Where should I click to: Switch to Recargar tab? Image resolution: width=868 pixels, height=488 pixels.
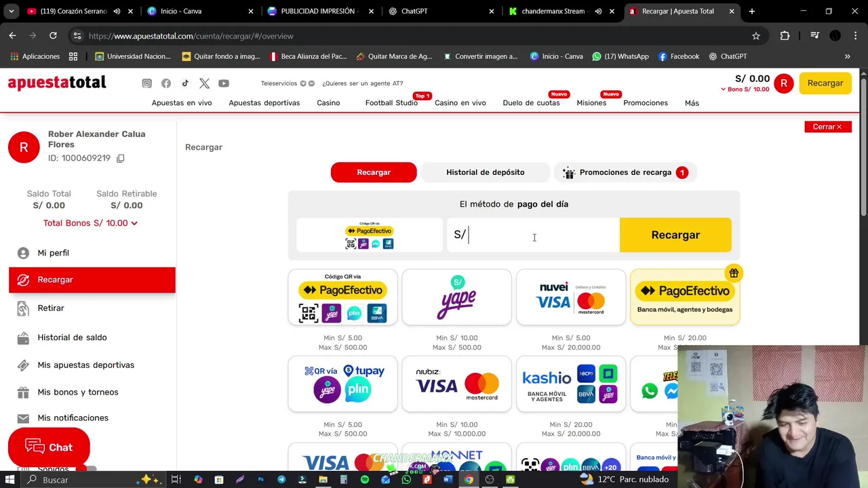[x=374, y=172]
